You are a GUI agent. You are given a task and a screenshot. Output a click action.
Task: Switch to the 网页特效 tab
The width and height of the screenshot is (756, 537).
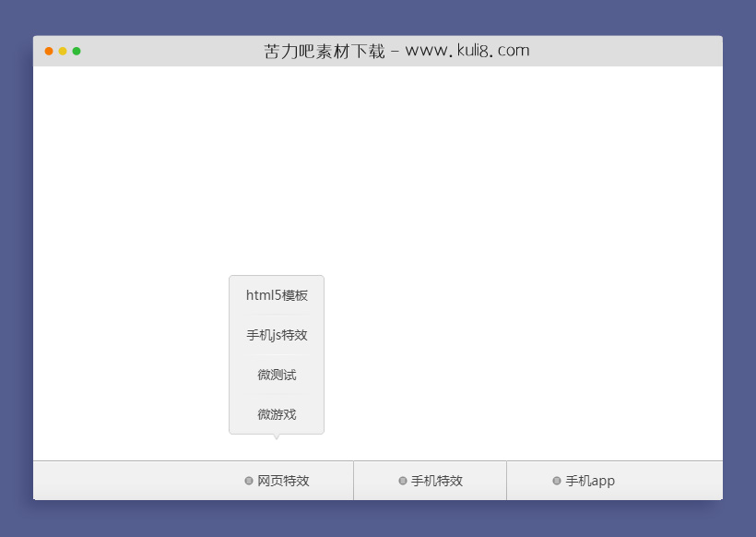coord(277,480)
